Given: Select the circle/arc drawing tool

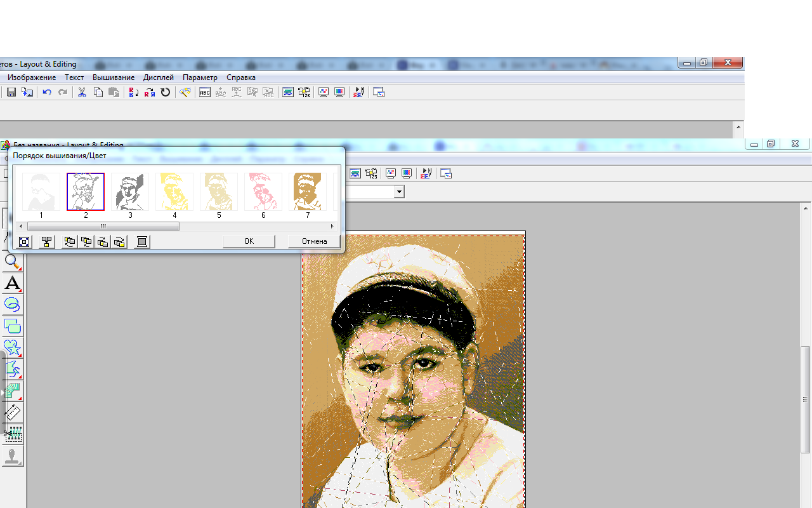Looking at the screenshot, I should (13, 305).
